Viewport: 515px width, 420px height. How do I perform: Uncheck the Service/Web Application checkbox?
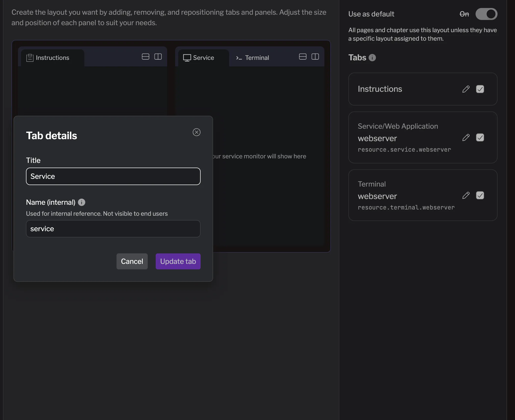(x=480, y=137)
